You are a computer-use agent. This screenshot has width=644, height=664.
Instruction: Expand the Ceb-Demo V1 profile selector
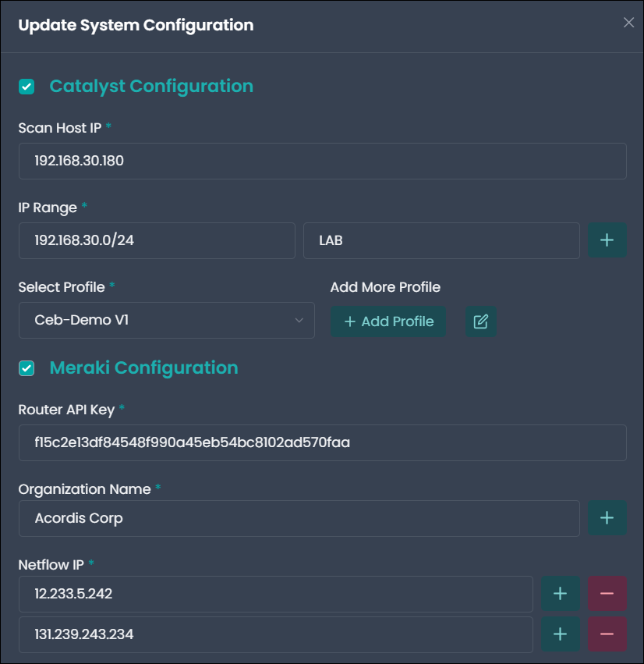166,320
